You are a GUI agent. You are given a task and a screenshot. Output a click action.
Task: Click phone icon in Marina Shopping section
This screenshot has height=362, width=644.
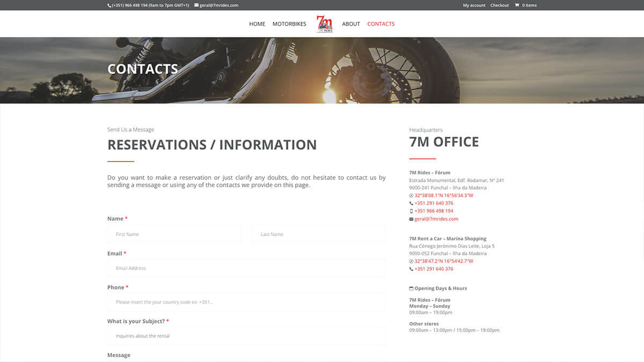pyautogui.click(x=411, y=269)
